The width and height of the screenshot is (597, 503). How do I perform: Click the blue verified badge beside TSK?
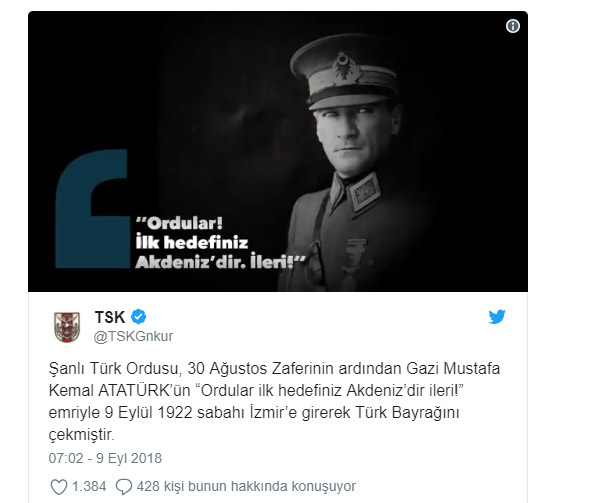click(x=139, y=317)
